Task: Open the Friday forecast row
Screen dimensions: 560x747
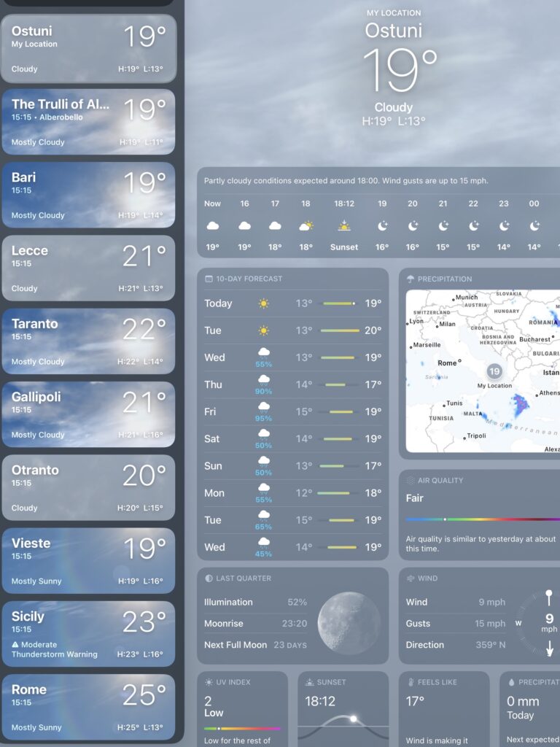Action: (292, 411)
